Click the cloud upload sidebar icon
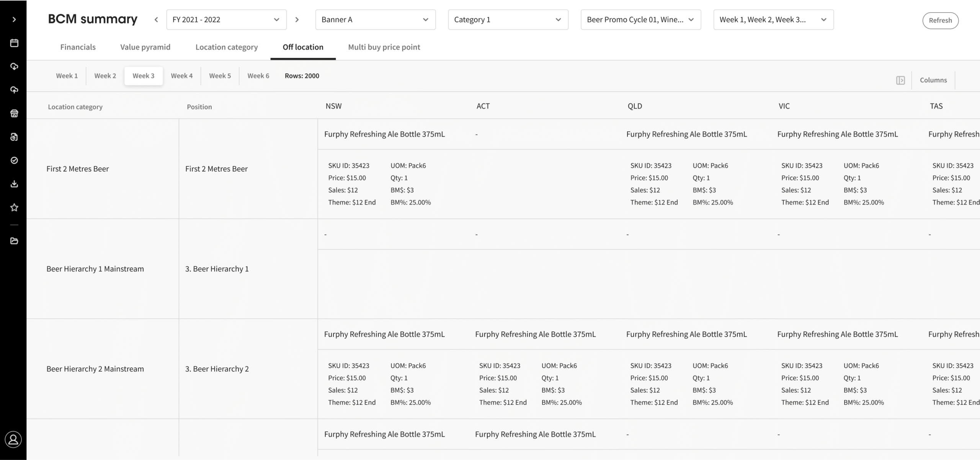The height and width of the screenshot is (460, 980). pyautogui.click(x=14, y=90)
